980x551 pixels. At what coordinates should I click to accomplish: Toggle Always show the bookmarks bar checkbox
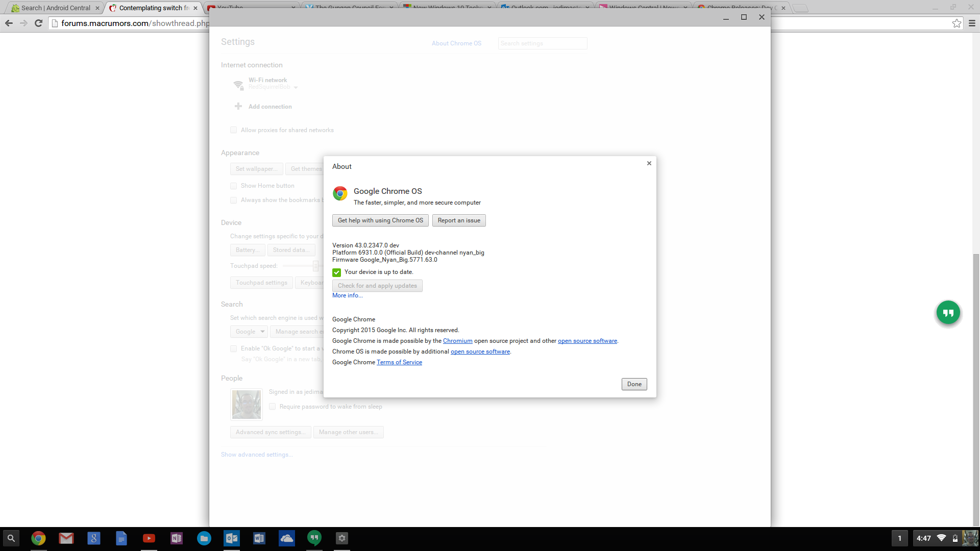pos(233,200)
